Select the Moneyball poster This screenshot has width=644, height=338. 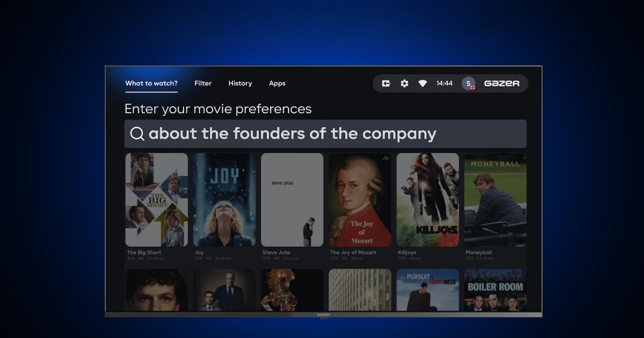pyautogui.click(x=495, y=200)
